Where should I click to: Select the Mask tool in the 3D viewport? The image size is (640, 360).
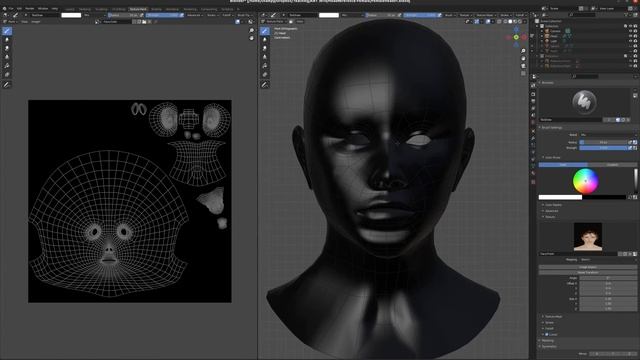point(265,74)
